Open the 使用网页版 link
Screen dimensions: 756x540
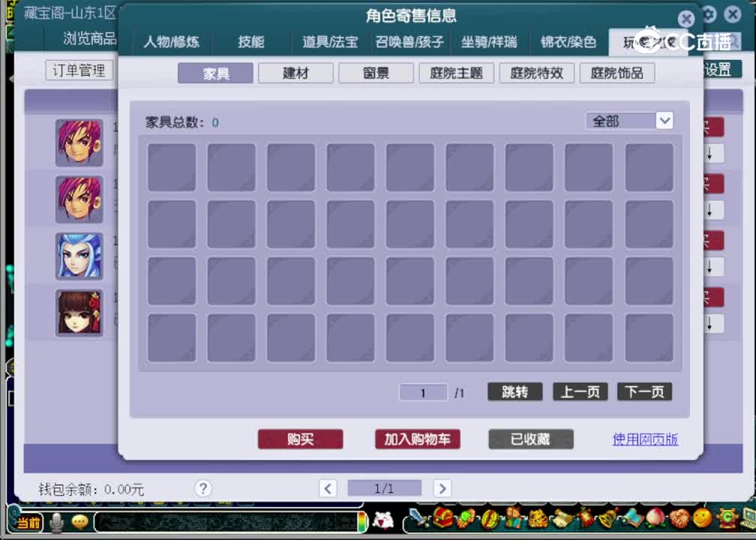(x=643, y=440)
